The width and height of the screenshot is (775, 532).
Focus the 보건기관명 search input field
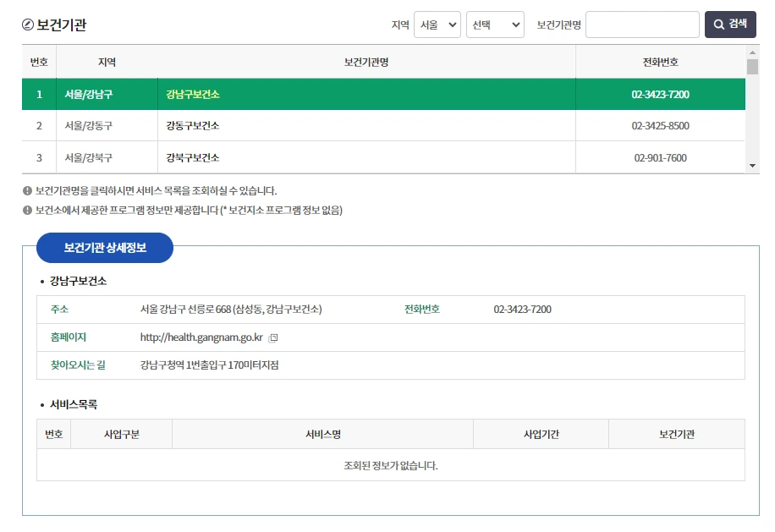pos(642,25)
